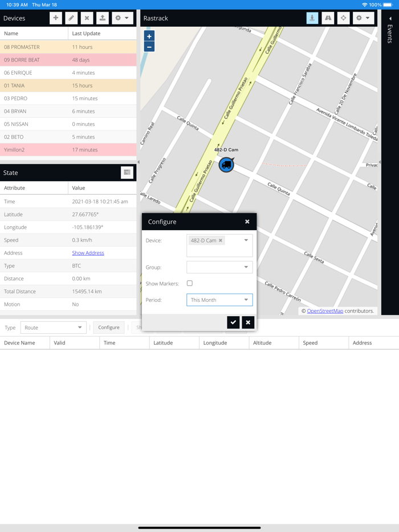
Task: Click the Type value BTC
Action: click(x=76, y=265)
